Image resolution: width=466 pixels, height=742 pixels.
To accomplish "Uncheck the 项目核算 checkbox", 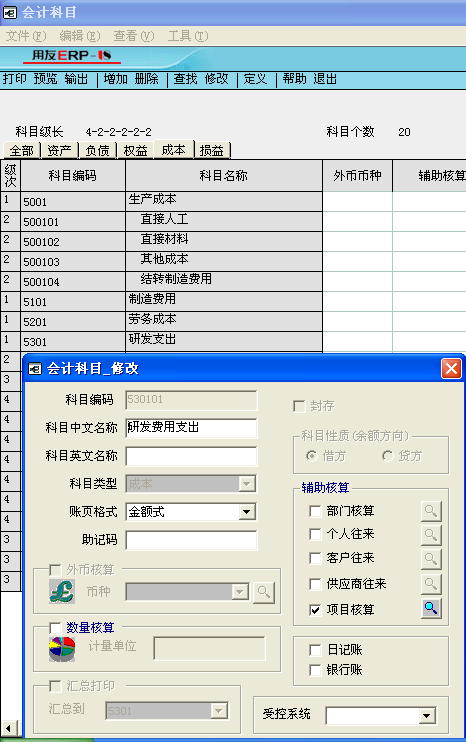I will click(315, 610).
